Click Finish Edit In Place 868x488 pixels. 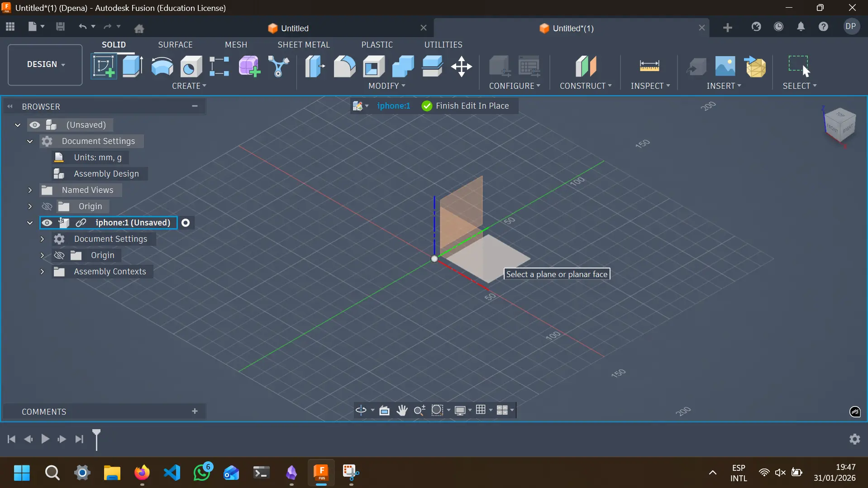click(465, 106)
